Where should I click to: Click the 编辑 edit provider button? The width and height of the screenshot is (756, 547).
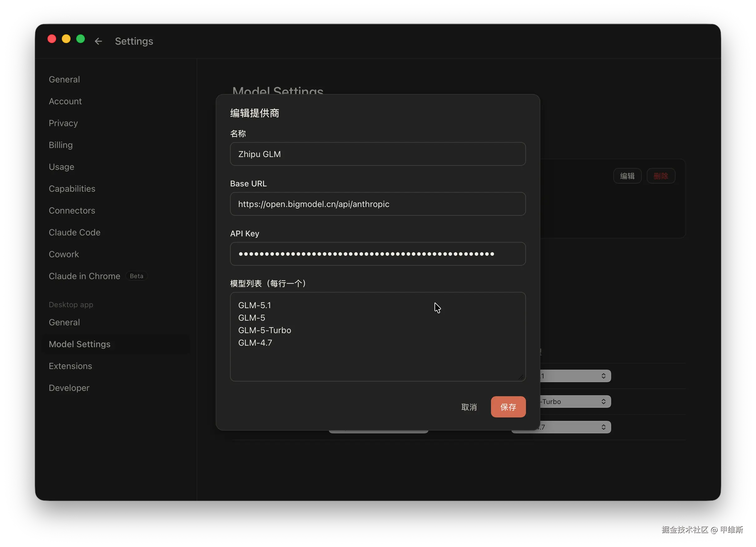[x=627, y=176]
